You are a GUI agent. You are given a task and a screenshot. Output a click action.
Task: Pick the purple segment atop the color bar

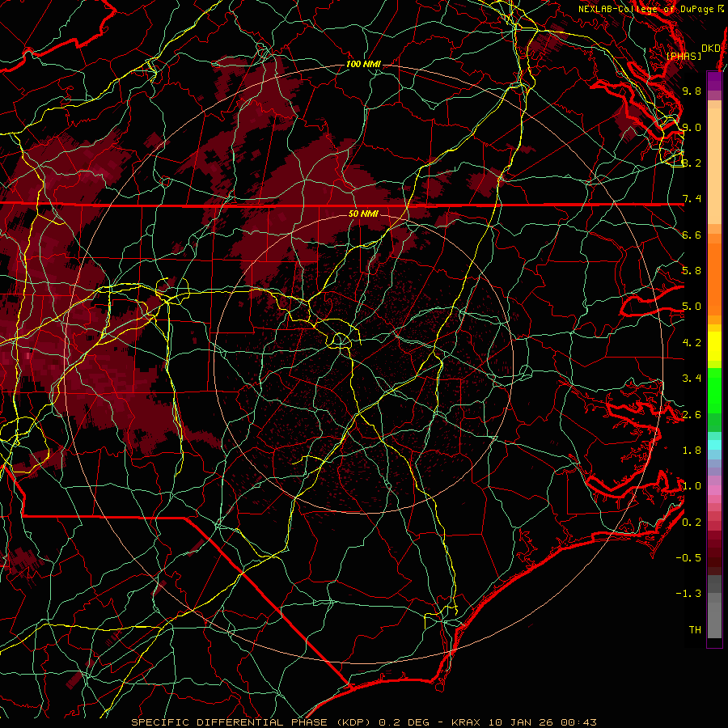[714, 81]
